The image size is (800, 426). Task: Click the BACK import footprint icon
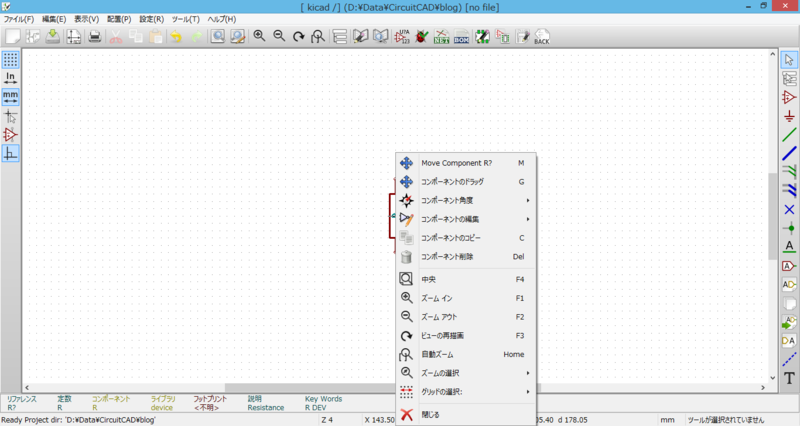click(542, 37)
